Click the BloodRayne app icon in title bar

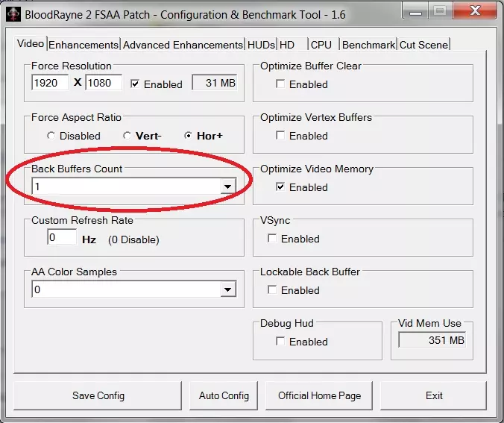click(13, 14)
